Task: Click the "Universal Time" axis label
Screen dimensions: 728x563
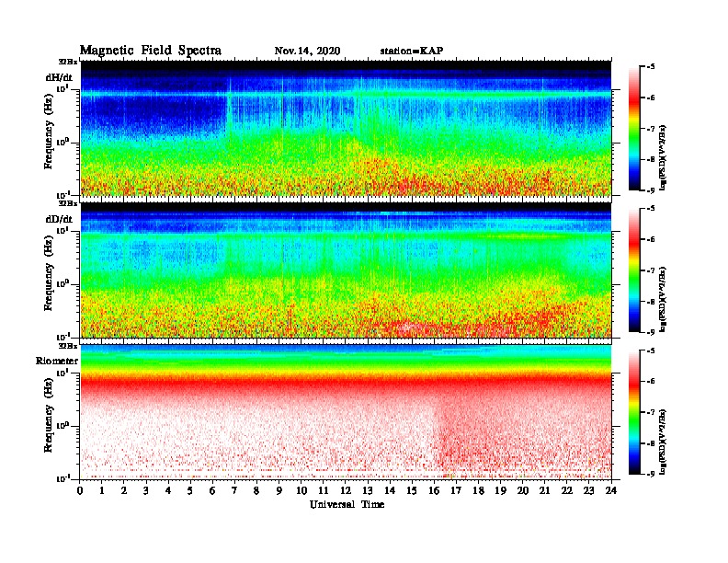Action: click(347, 504)
